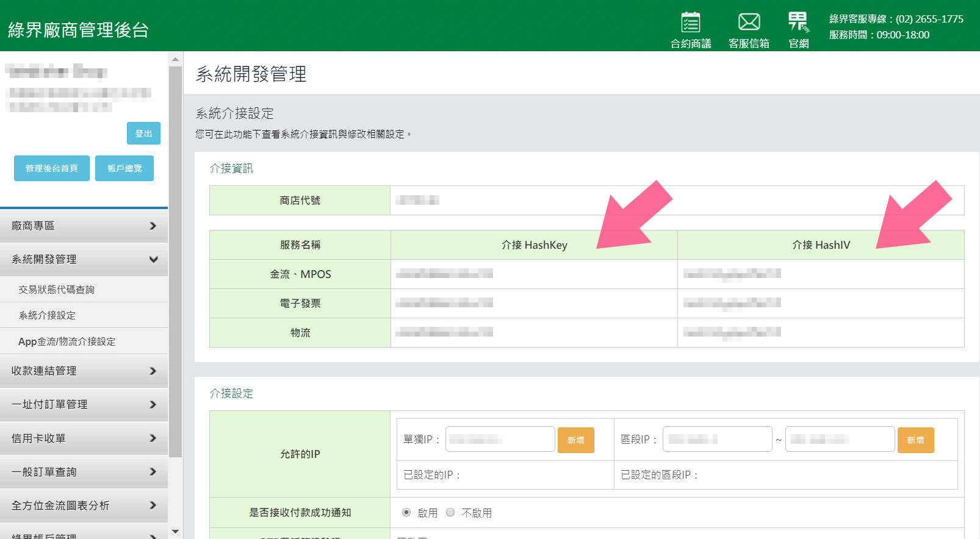This screenshot has width=980, height=539.
Task: Expand the 全方位金流圖表分析 menu
Action: [84, 505]
